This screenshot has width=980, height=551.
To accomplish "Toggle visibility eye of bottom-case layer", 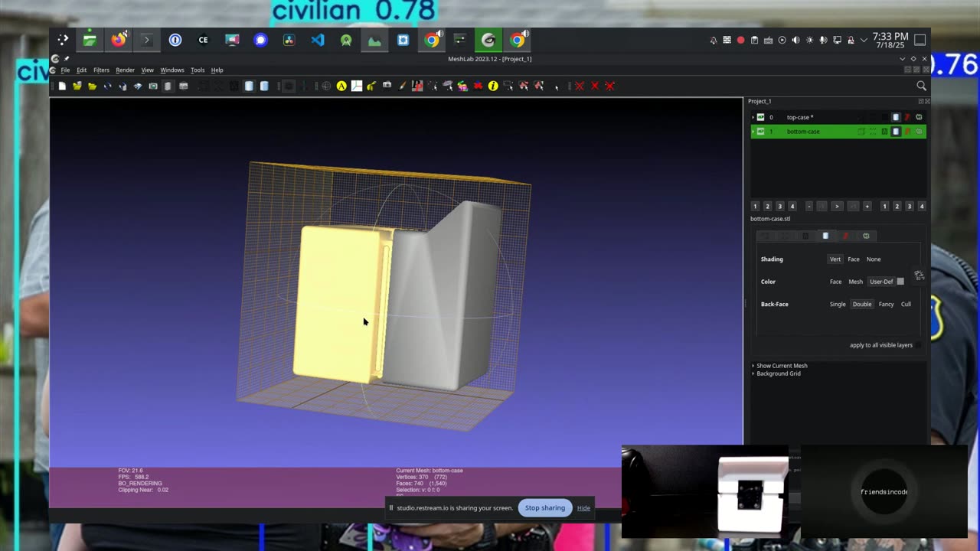I will 760,132.
